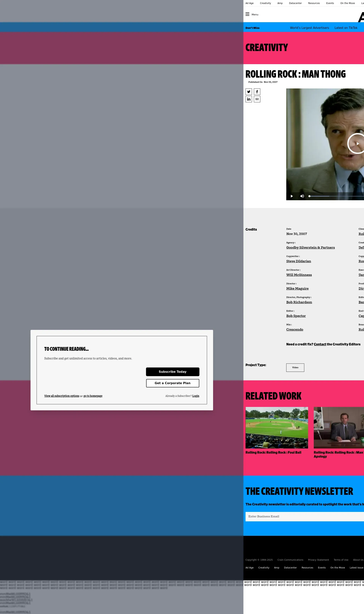Mute the video with speaker icon

click(302, 196)
